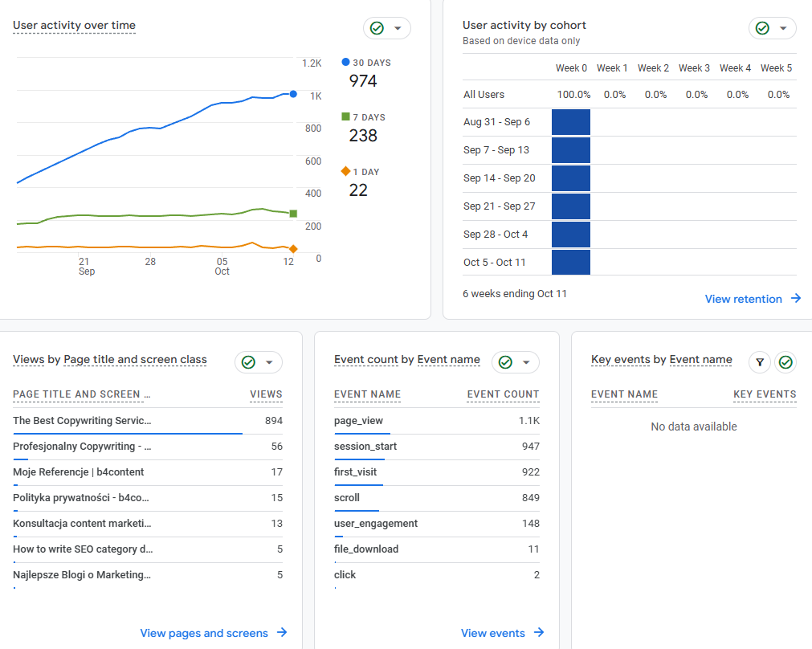812x649 pixels.
Task: Click arrow icon beside View events
Action: click(539, 633)
